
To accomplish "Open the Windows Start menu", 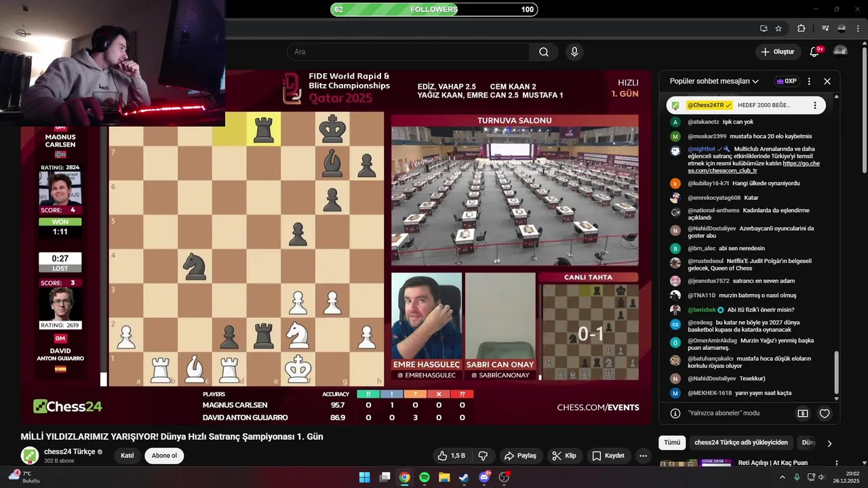I will point(364,477).
